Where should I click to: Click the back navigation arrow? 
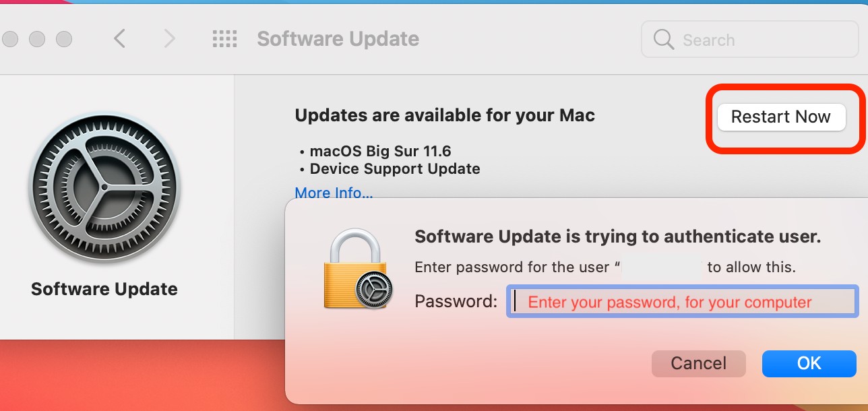pos(120,39)
